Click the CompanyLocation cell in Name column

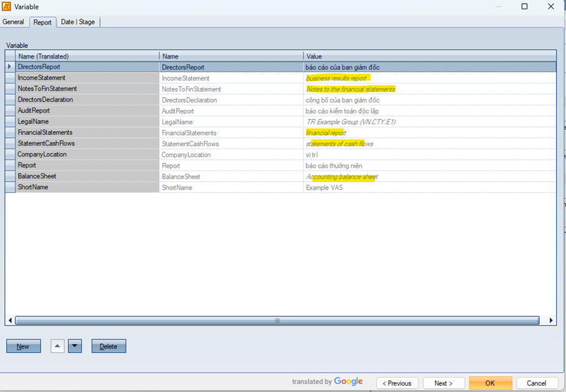[231, 154]
